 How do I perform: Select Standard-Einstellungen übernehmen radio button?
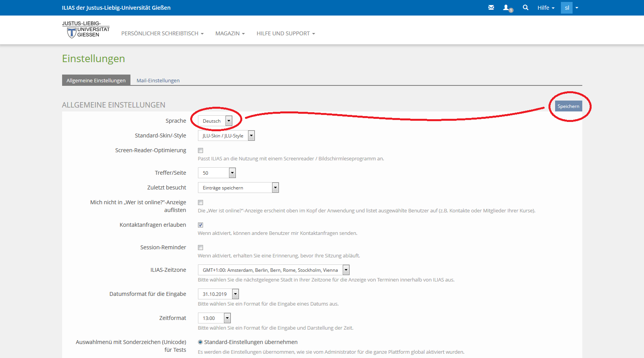pos(200,342)
